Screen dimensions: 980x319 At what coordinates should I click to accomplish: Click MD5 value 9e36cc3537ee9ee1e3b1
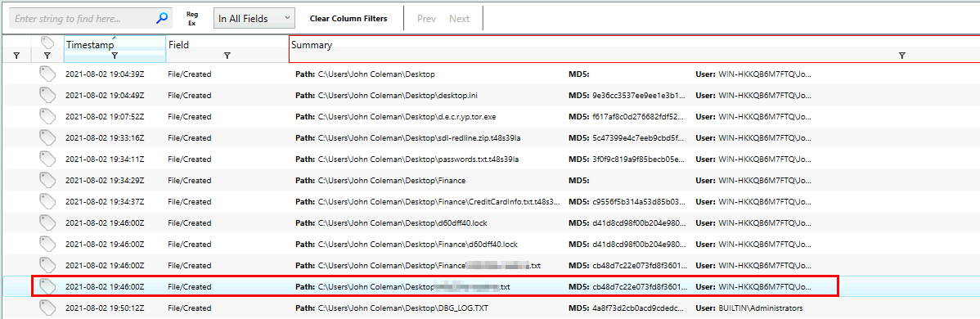point(638,96)
